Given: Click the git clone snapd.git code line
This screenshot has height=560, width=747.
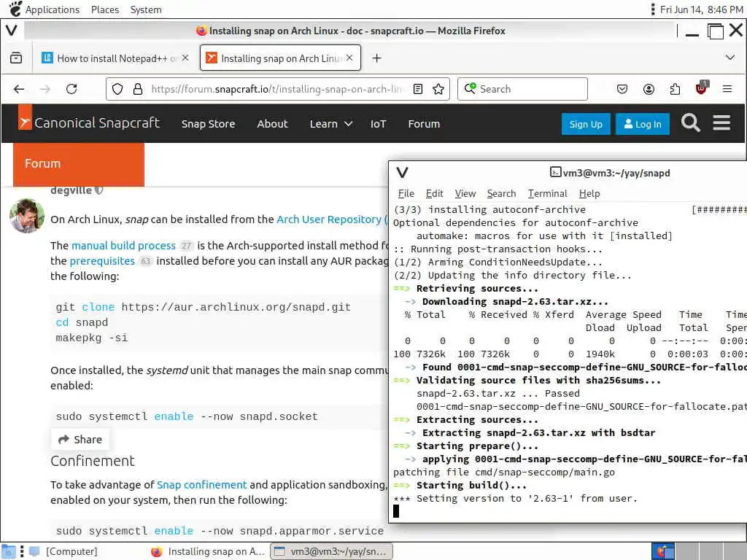Looking at the screenshot, I should tap(204, 307).
